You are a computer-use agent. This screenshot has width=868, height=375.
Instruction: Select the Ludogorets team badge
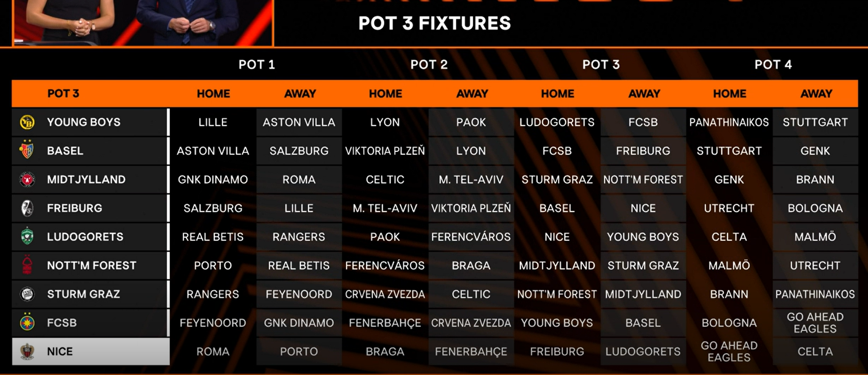tap(27, 237)
